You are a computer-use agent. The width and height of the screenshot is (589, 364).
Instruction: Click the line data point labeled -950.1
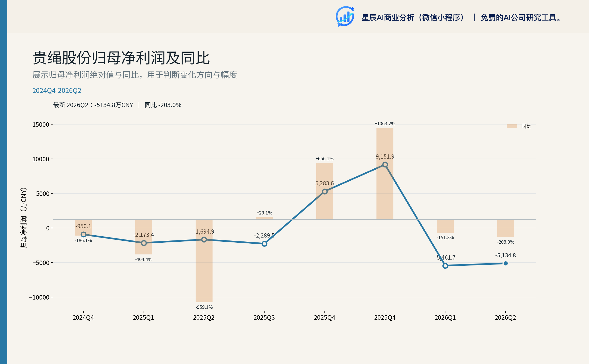click(83, 235)
